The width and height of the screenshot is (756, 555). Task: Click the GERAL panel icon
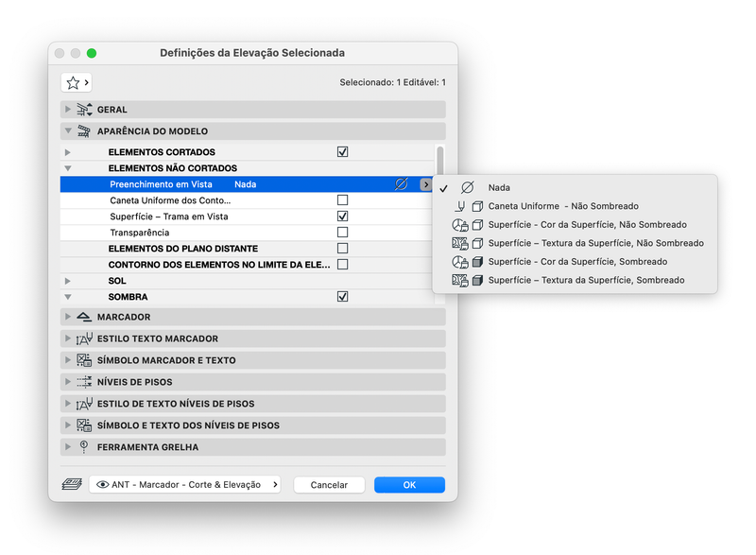(x=84, y=110)
